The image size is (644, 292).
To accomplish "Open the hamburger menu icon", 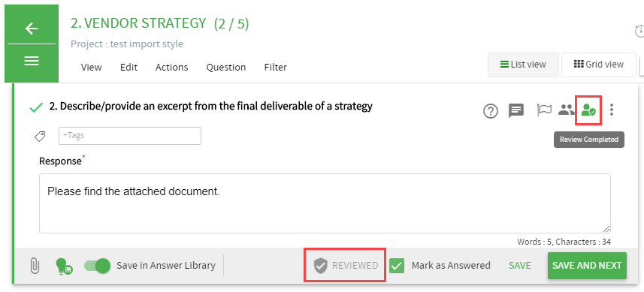I will point(32,61).
